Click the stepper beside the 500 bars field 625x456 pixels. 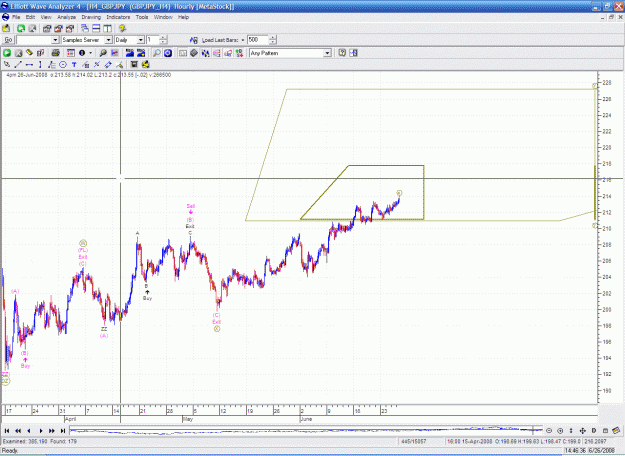(273, 40)
